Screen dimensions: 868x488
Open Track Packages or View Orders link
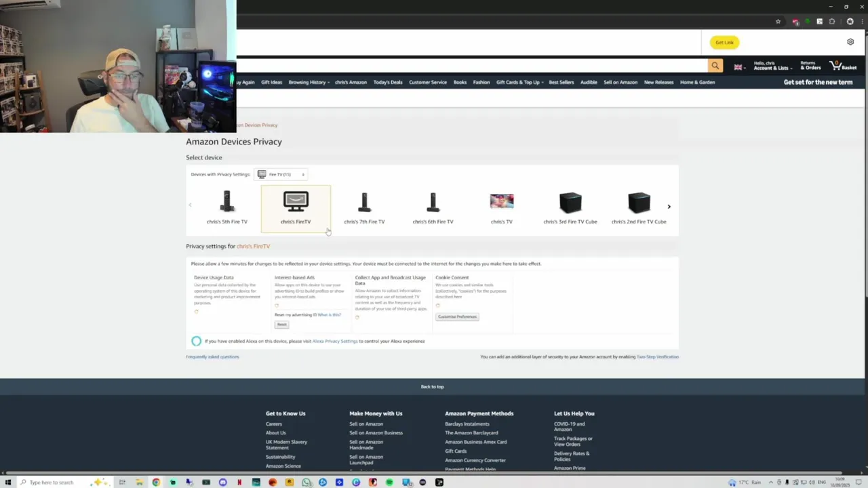pyautogui.click(x=573, y=441)
